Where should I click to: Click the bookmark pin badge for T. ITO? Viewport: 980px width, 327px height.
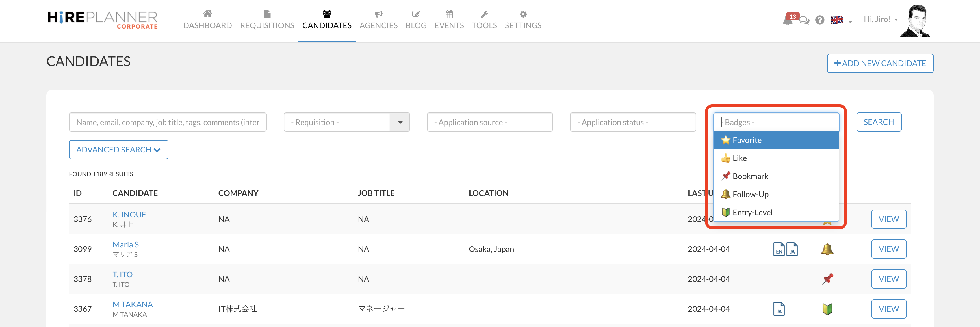click(x=827, y=279)
